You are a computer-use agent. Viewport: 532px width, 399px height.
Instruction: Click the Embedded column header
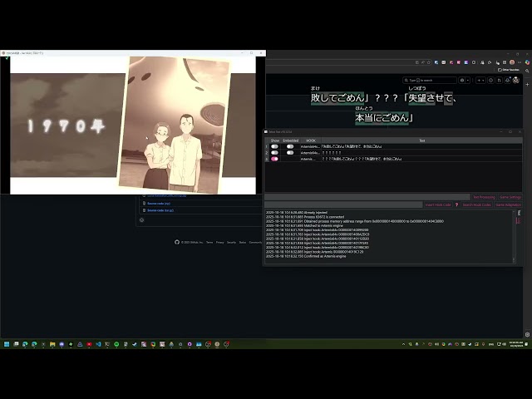point(290,140)
